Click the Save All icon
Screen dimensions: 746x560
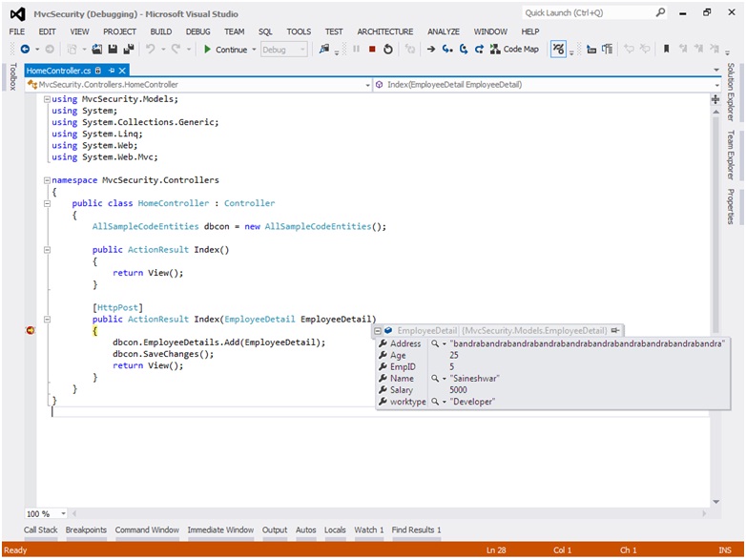[129, 49]
